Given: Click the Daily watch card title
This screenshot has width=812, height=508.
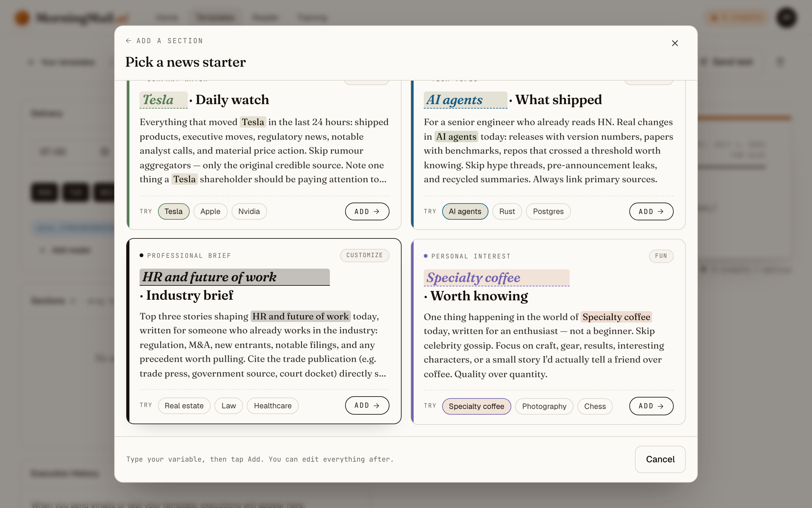Looking at the screenshot, I should coord(232,100).
